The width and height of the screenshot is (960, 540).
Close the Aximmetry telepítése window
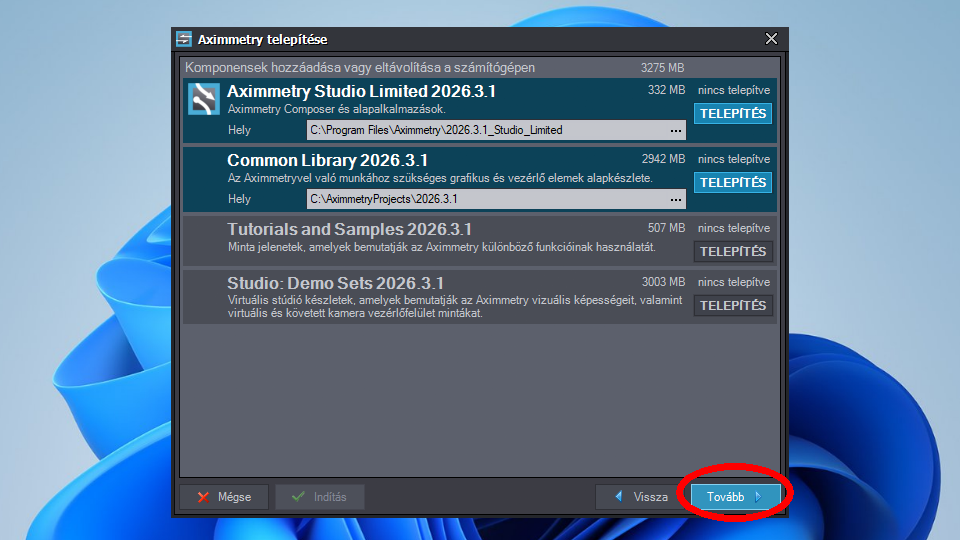click(771, 39)
